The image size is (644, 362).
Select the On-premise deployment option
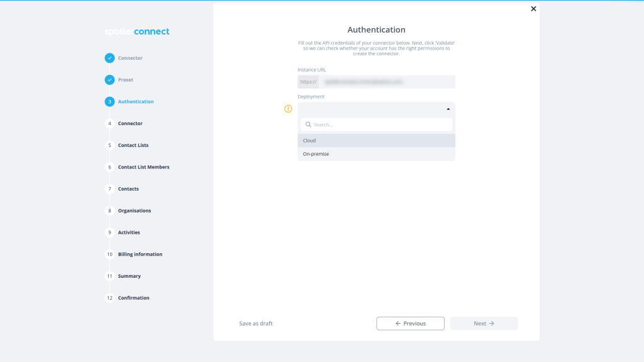point(376,154)
